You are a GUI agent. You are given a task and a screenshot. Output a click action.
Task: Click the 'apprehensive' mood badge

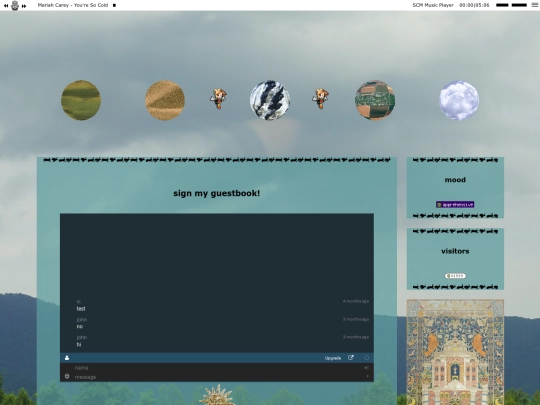click(x=455, y=205)
